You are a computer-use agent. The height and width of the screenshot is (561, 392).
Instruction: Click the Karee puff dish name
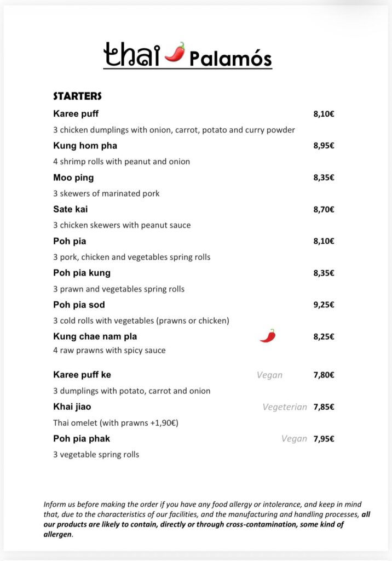pos(76,114)
